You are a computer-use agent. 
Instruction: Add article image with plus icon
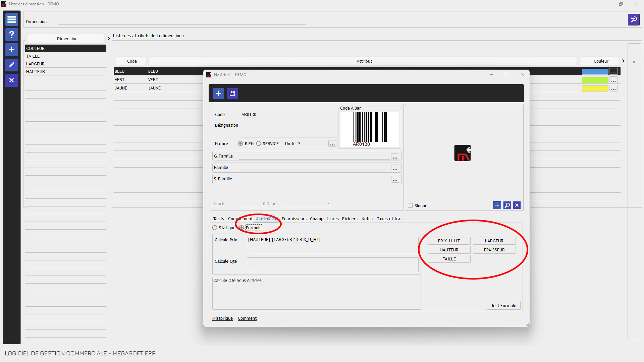497,205
